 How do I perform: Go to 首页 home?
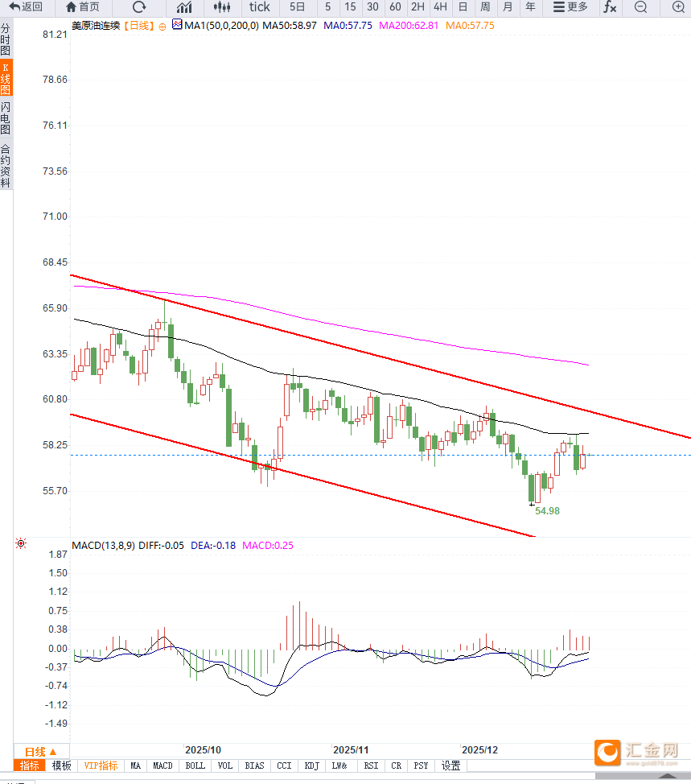(83, 7)
